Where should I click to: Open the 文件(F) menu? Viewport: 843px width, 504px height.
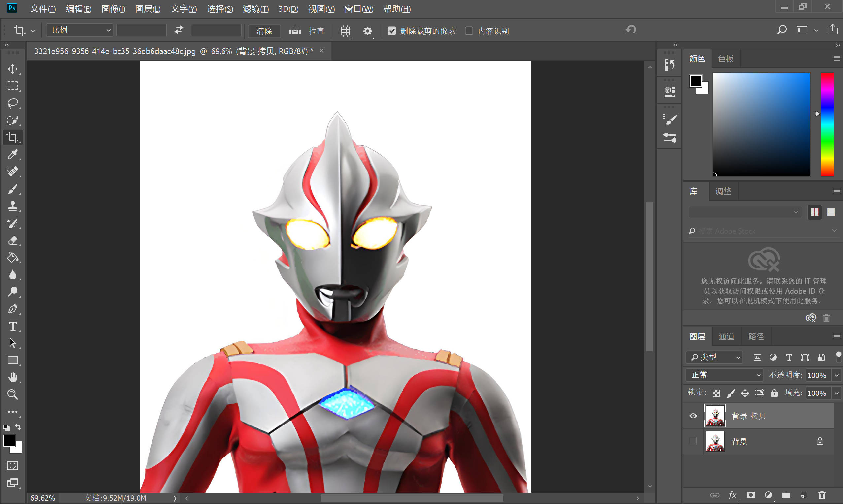(43, 9)
